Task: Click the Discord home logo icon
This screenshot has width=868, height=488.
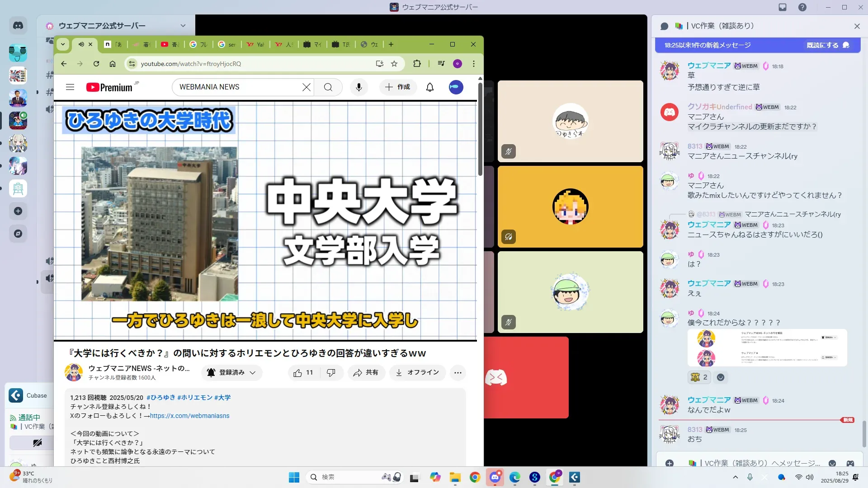Action: (x=18, y=26)
